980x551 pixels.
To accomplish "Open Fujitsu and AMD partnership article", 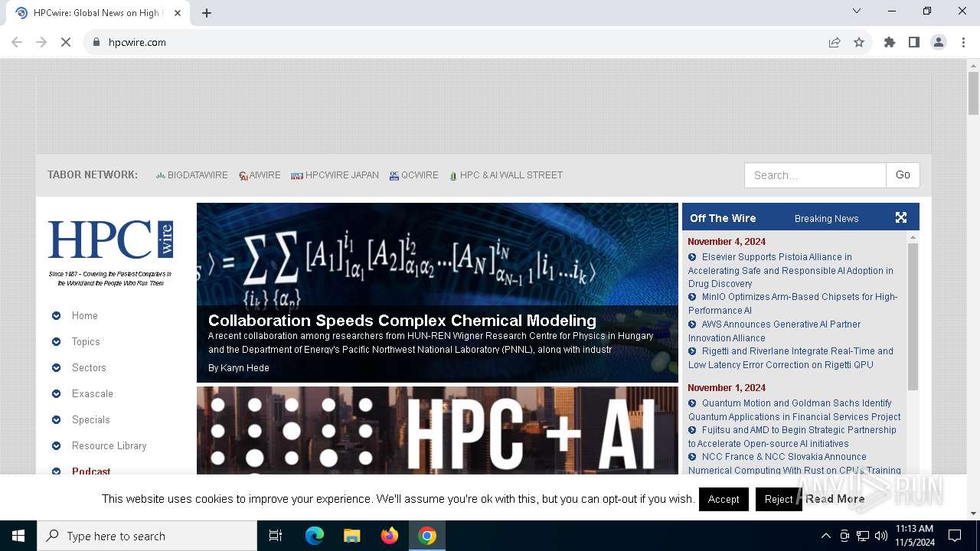I will coord(792,436).
